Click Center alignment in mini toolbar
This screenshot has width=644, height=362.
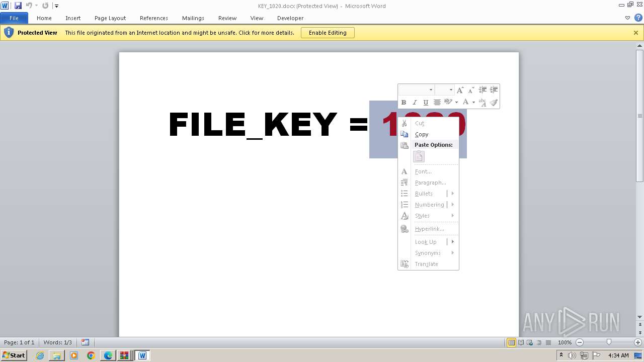[437, 102]
